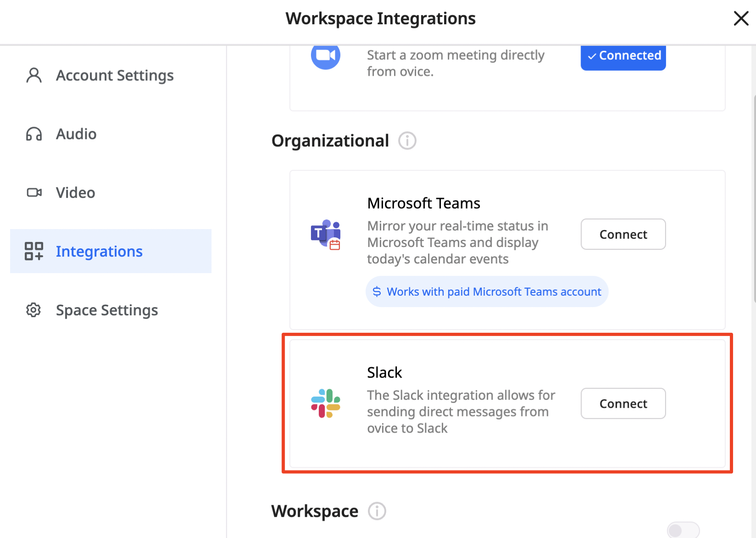Select the Integrations menu item
The width and height of the screenshot is (756, 538).
(x=111, y=251)
